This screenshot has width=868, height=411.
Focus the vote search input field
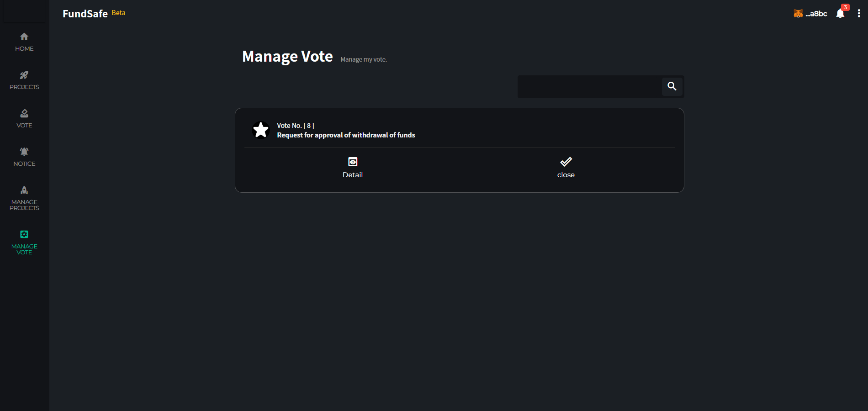click(x=590, y=86)
